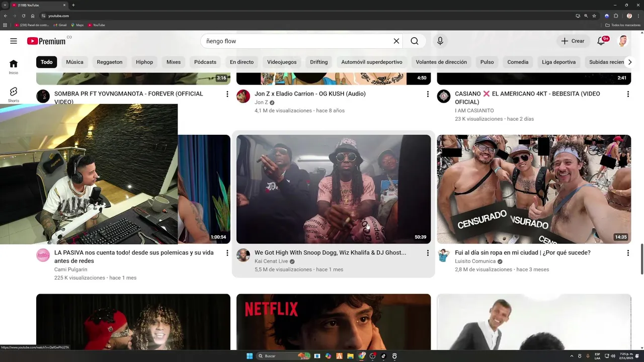Open Shorts in the sidebar
Viewport: 644px width, 362px height.
[x=14, y=95]
